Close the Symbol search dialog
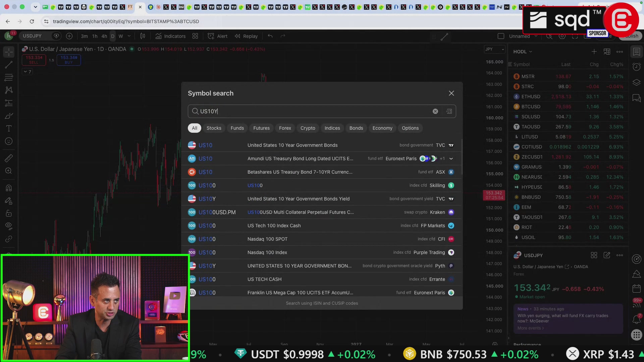This screenshot has width=644, height=362. tap(451, 93)
